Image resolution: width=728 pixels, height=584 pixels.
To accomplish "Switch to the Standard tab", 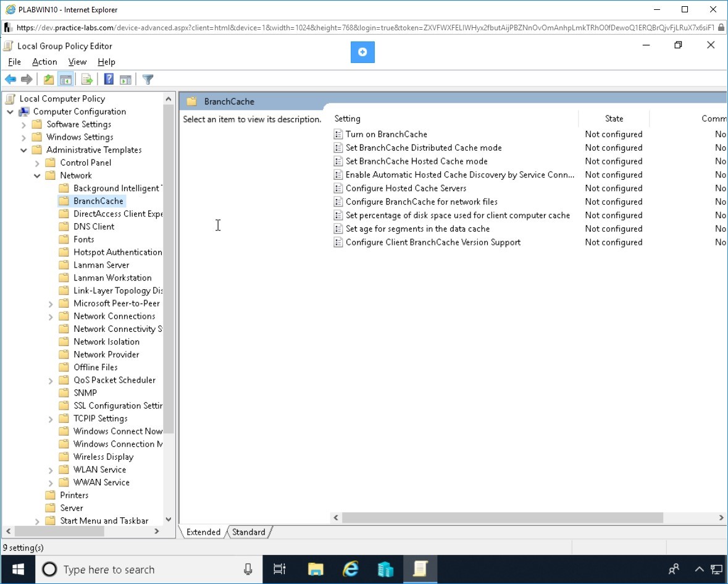I will (248, 532).
